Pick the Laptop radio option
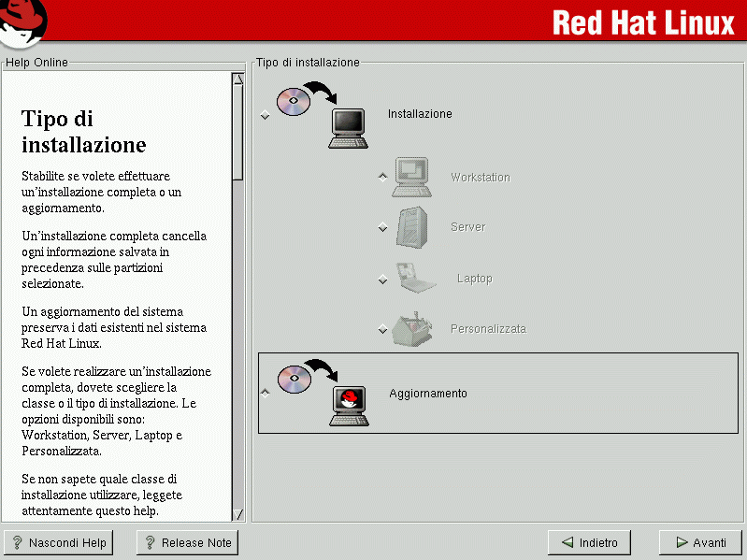The width and height of the screenshot is (747, 560). coord(382,279)
